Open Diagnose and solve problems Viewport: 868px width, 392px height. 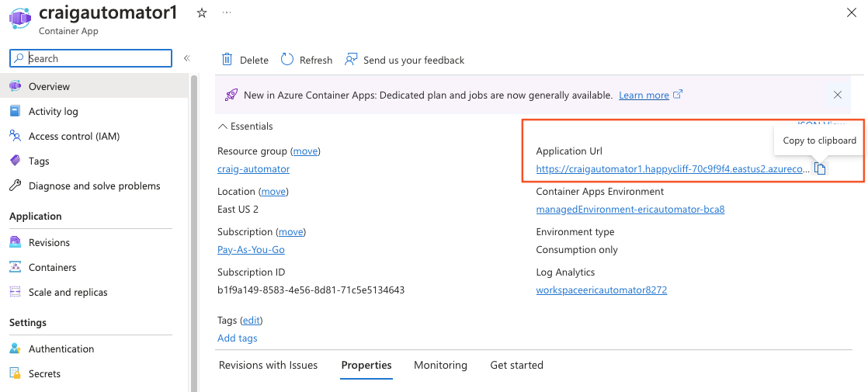(x=94, y=186)
